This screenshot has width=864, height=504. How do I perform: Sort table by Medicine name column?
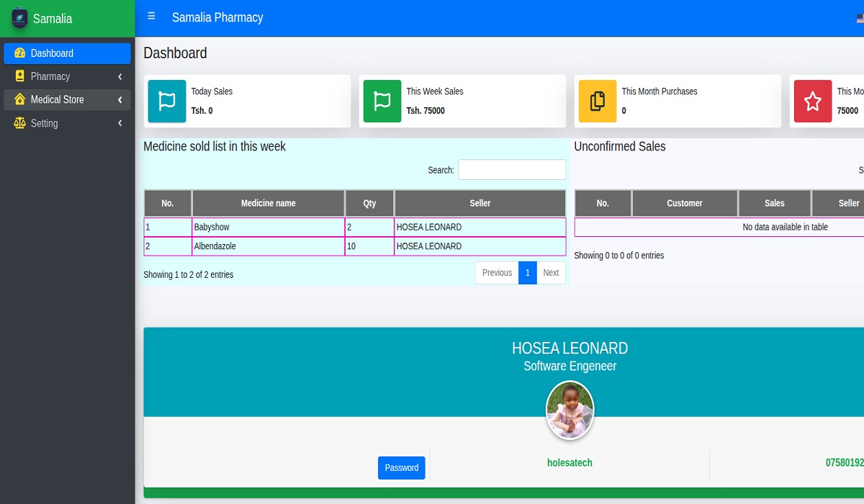[x=268, y=203]
